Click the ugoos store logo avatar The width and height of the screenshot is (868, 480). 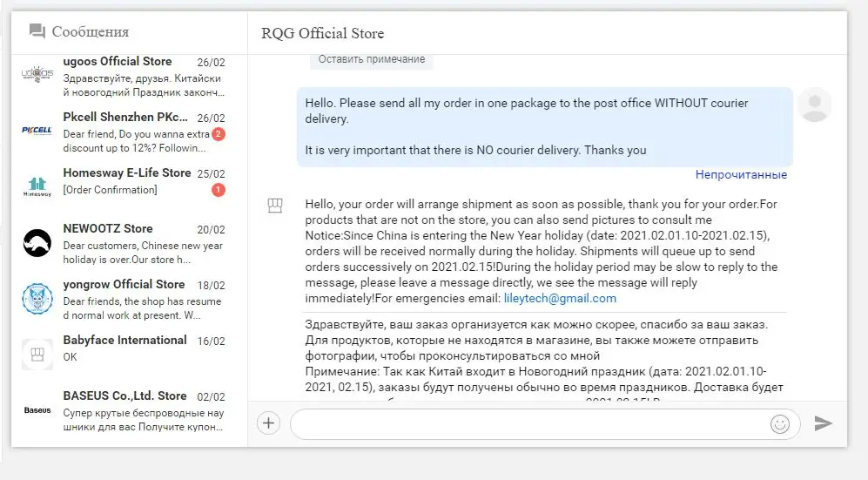coord(37,74)
